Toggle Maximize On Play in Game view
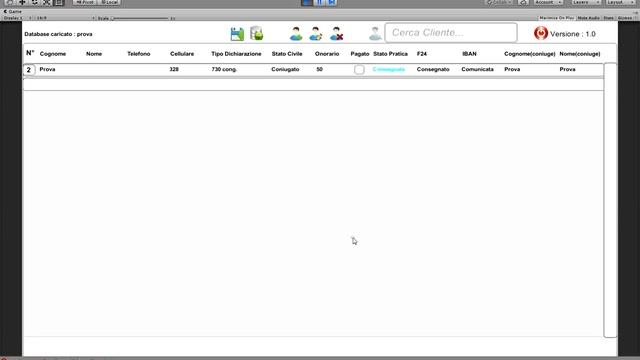Viewport: 640px width, 360px height. [x=556, y=18]
